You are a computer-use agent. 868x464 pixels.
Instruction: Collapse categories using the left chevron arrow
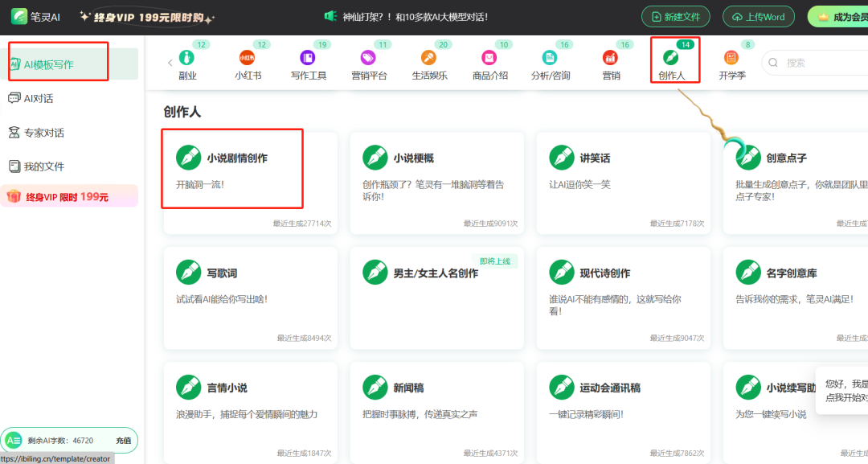tap(170, 62)
